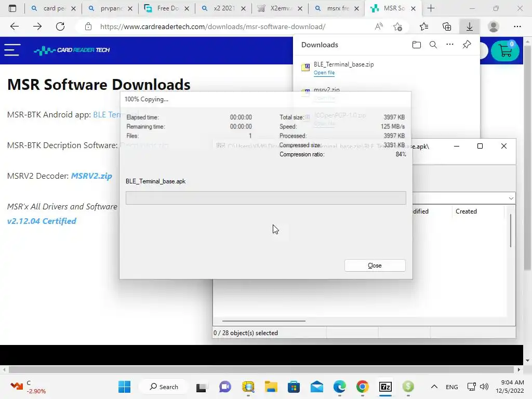This screenshot has height=399, width=532.
Task: Open the site hamburger menu
Action: 12,50
